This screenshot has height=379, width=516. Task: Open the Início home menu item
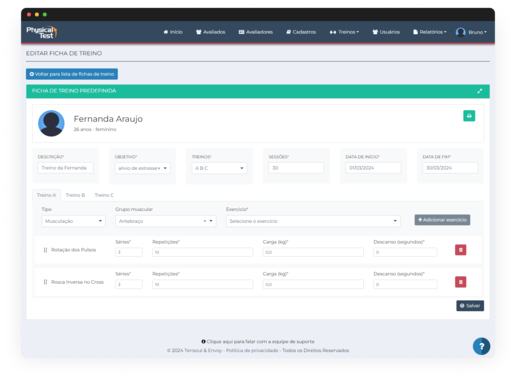tap(173, 32)
